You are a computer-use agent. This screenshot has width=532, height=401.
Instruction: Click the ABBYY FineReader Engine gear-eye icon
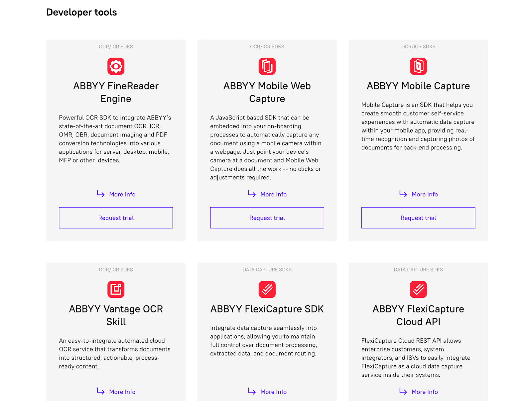[x=116, y=66]
